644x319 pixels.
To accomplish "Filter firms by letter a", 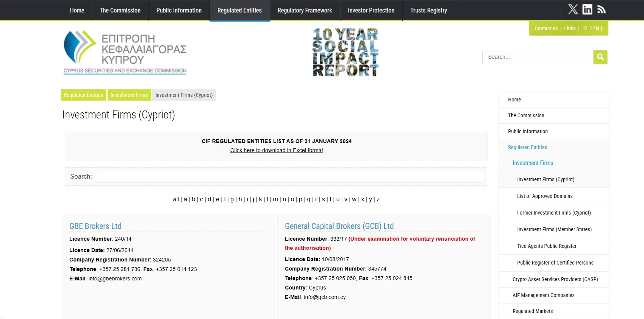I will (185, 199).
